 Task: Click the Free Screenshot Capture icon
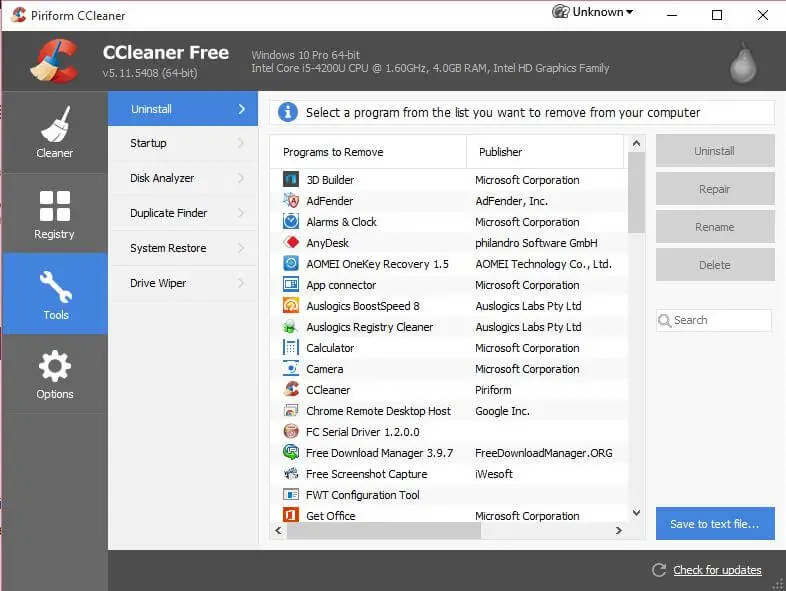coord(291,474)
